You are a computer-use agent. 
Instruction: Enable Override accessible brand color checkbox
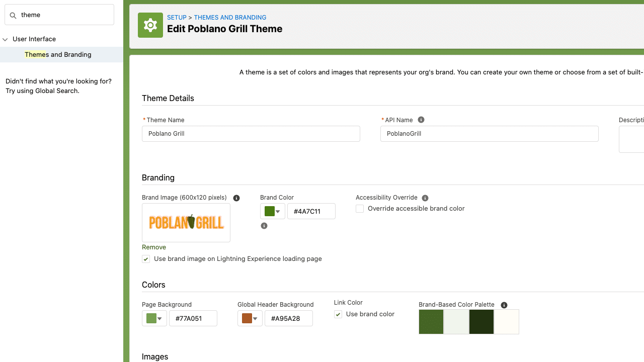coord(360,209)
